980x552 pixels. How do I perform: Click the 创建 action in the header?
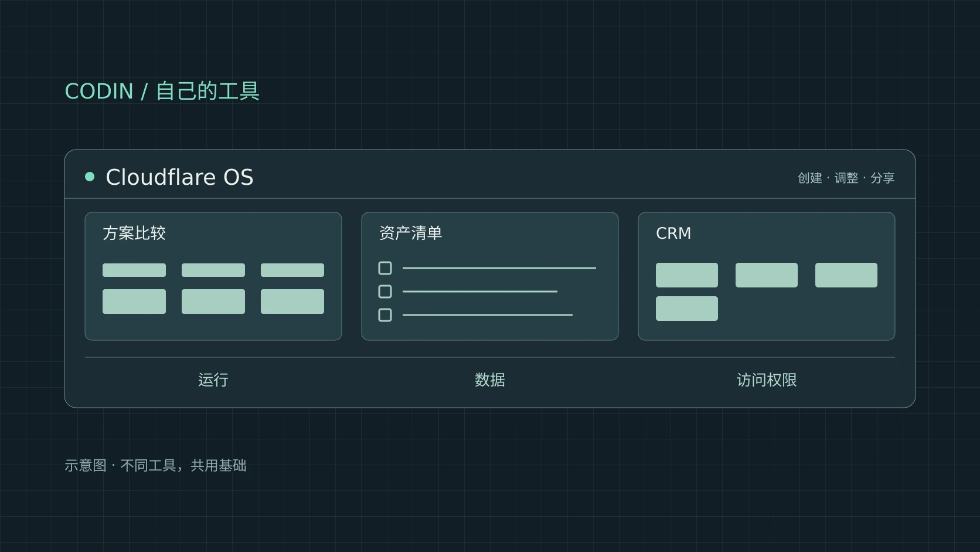coord(810,178)
